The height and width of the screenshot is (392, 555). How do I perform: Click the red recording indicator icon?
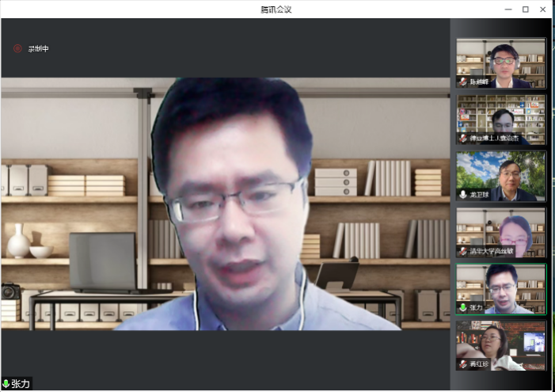click(17, 48)
